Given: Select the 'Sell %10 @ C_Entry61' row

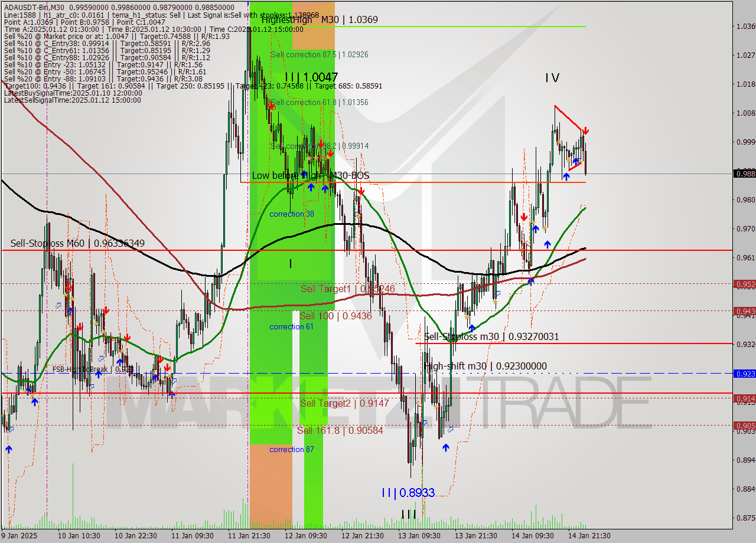Looking at the screenshot, I should coord(107,50).
